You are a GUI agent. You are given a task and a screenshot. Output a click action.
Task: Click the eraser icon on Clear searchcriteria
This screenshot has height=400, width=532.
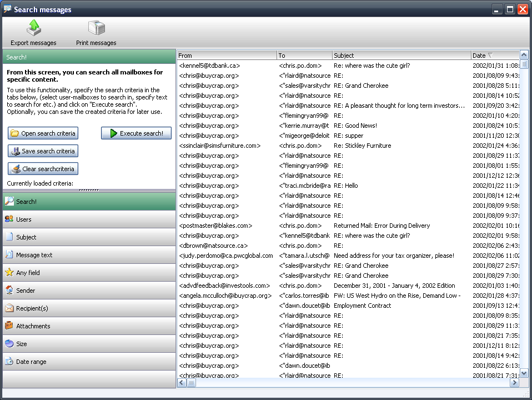(16, 169)
